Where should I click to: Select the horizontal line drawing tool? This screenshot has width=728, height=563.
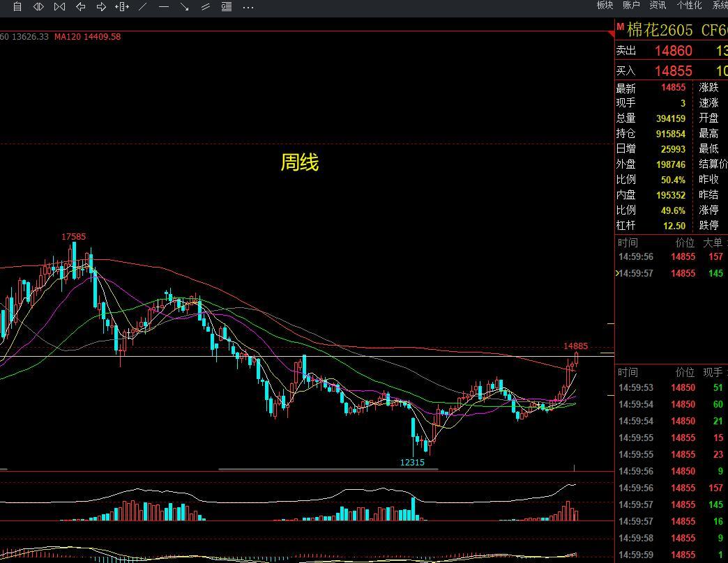pos(163,6)
